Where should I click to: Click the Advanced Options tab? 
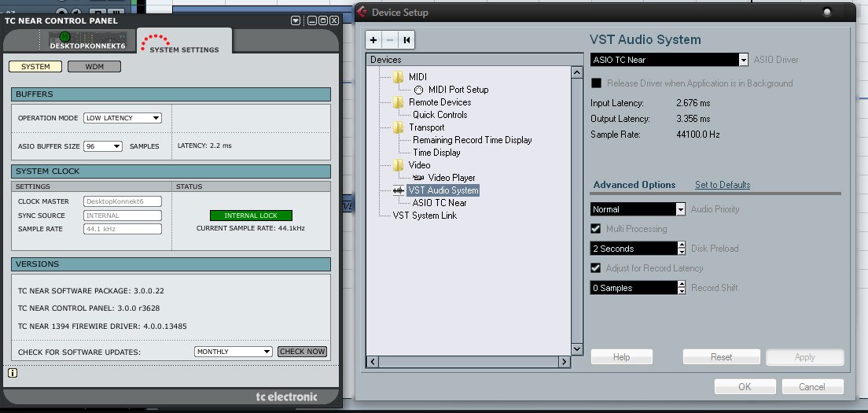[x=634, y=185]
